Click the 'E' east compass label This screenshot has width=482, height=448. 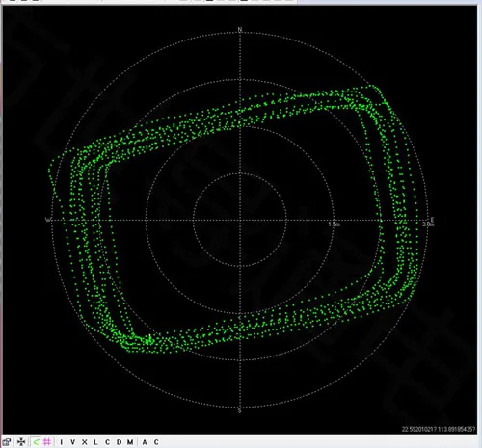(x=432, y=220)
